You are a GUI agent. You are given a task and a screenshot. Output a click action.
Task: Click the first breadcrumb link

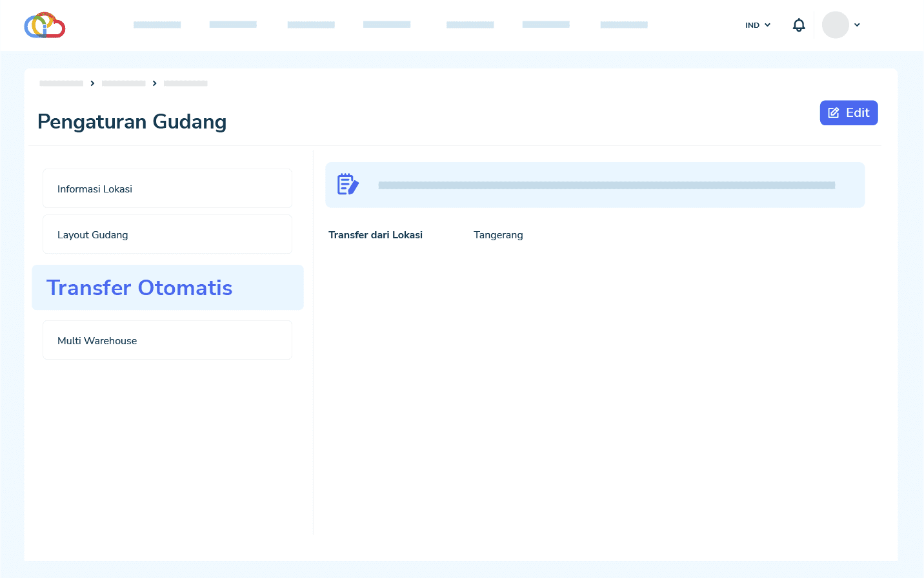(61, 83)
